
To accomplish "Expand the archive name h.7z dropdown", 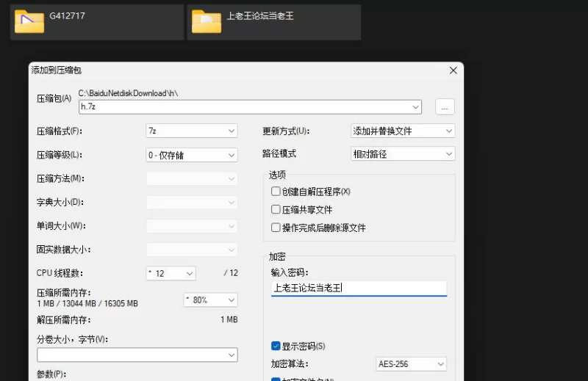I will click(415, 107).
